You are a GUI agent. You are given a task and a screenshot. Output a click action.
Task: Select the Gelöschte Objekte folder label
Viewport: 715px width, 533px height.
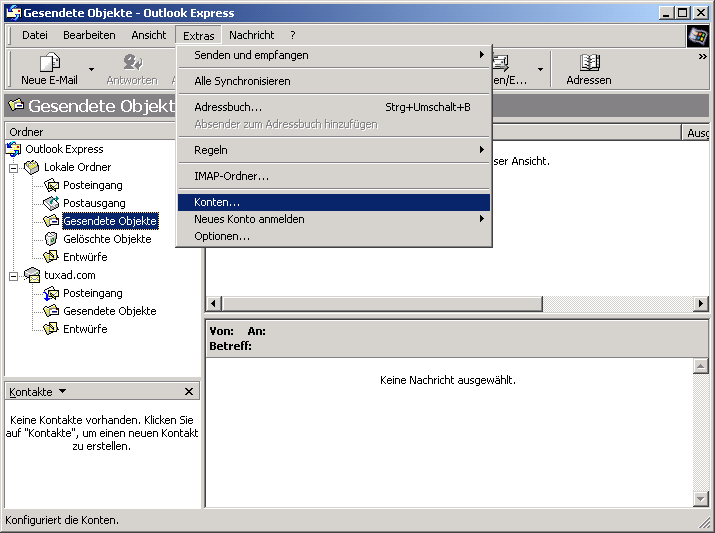(107, 239)
